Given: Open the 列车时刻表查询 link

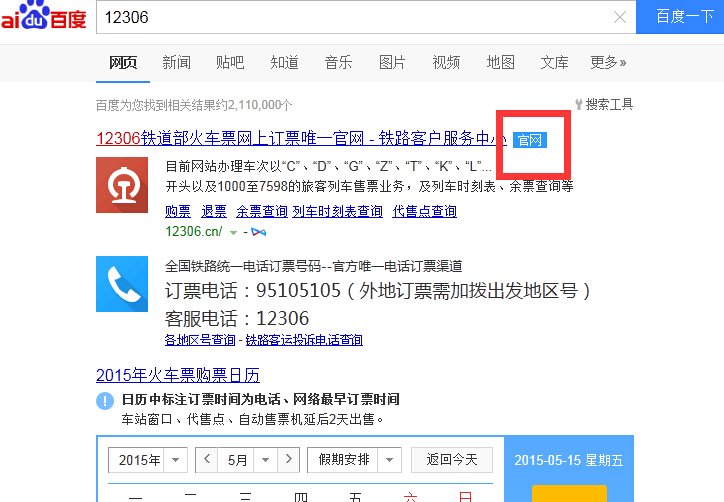Looking at the screenshot, I should (338, 211).
